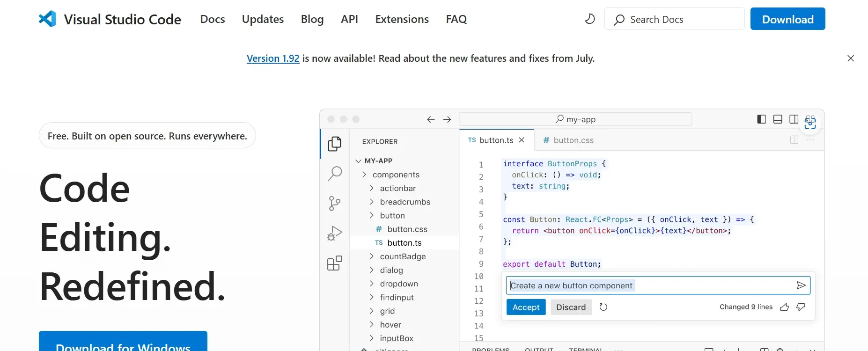This screenshot has height=351, width=868.
Task: Click the Search Docs input field
Action: 674,19
